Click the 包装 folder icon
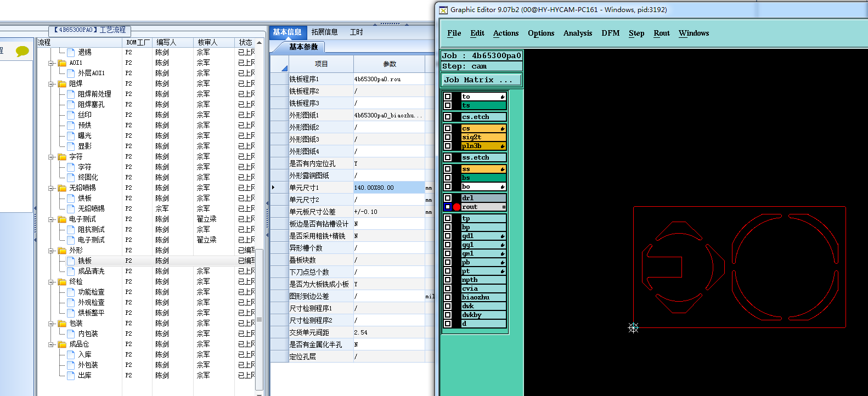The image size is (868, 396). 62,324
